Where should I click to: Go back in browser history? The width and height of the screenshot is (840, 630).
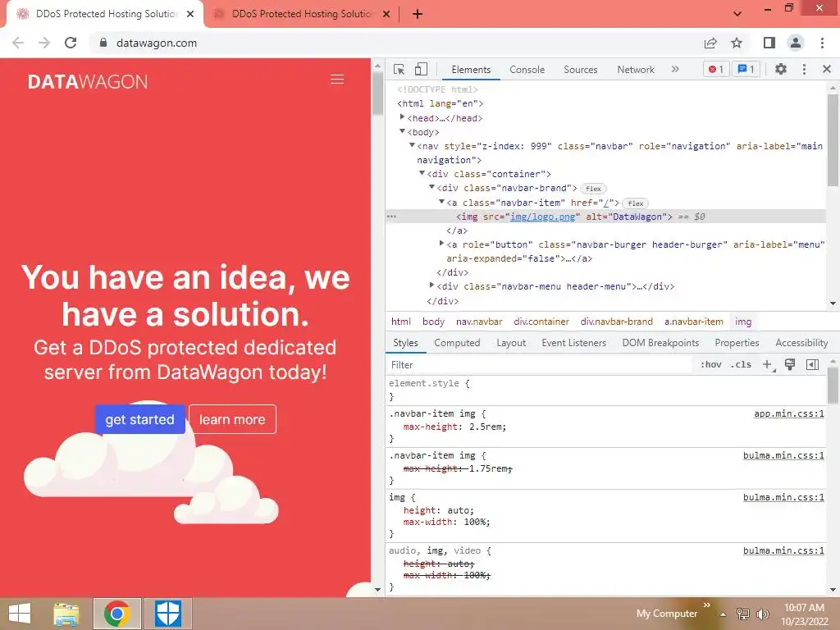click(18, 43)
